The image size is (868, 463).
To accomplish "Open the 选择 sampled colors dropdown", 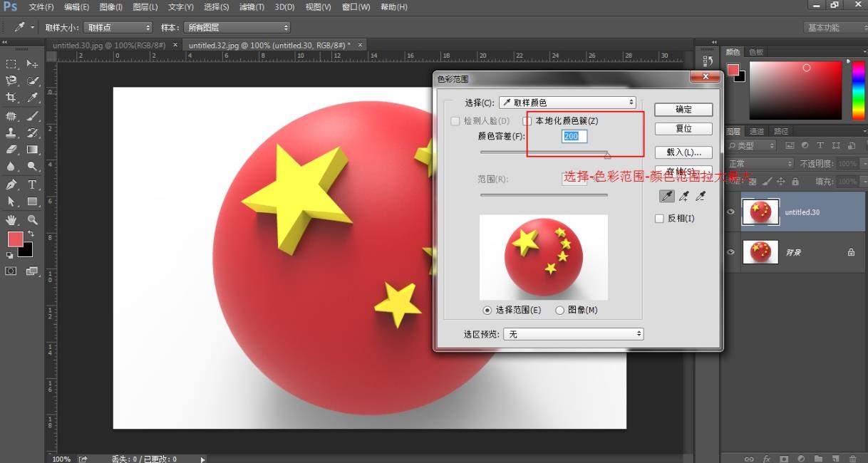I will 567,102.
